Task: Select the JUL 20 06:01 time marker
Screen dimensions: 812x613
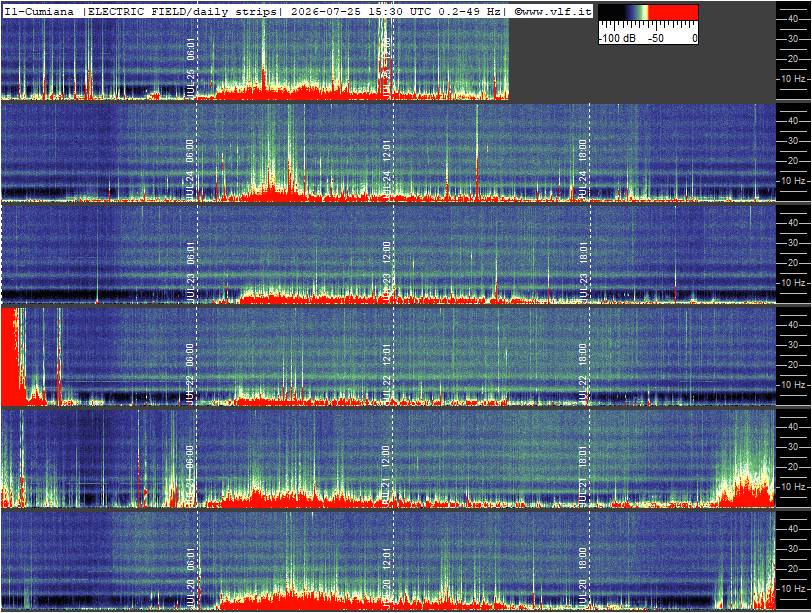Action: (190, 577)
